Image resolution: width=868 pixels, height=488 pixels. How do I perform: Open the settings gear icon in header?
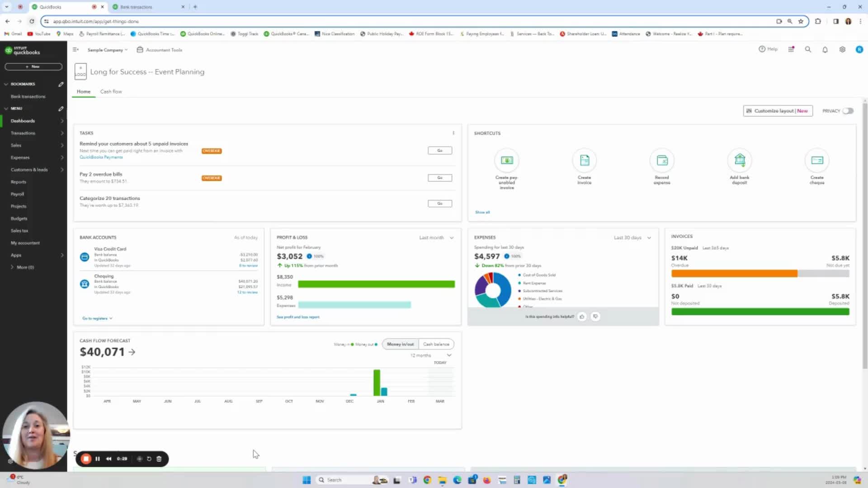click(842, 50)
